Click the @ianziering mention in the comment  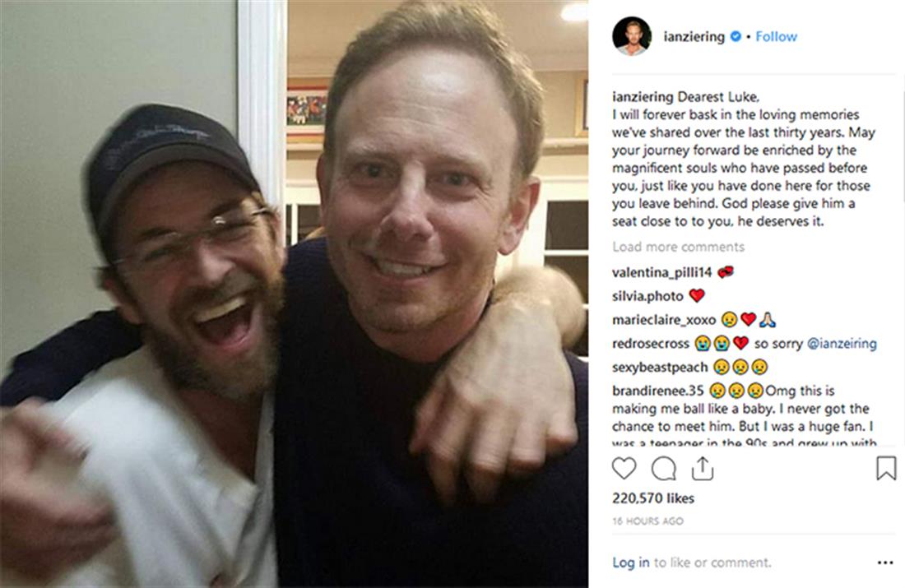842,344
